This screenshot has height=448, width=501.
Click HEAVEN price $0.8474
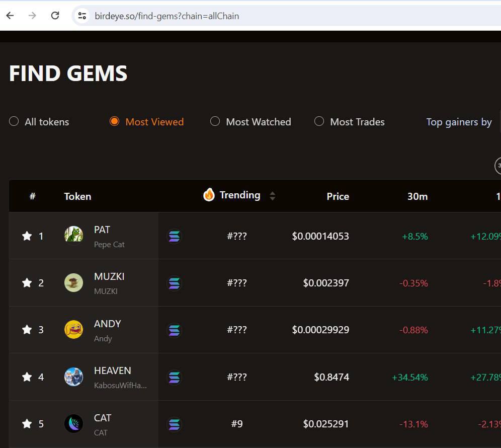coord(331,377)
